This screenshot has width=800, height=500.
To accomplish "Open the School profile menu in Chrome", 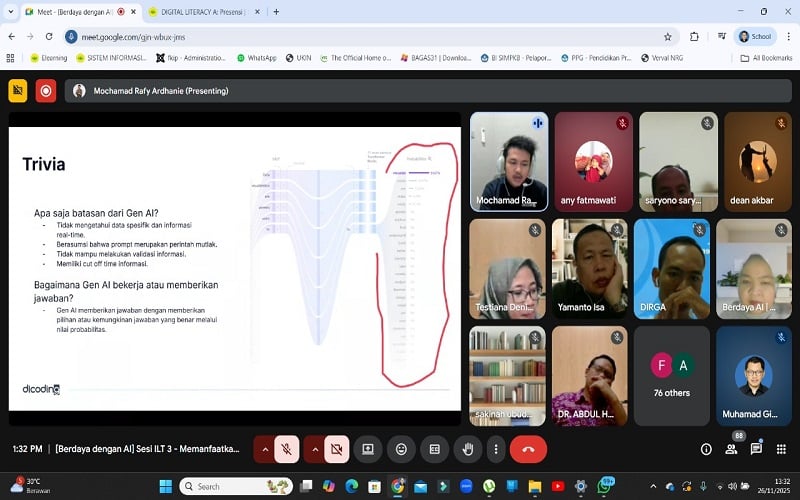I will tap(755, 36).
